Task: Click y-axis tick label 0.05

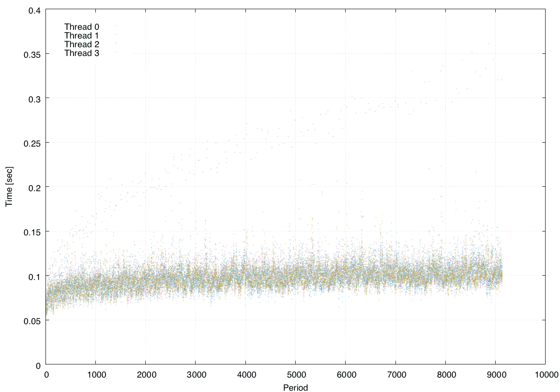Action: 33,321
